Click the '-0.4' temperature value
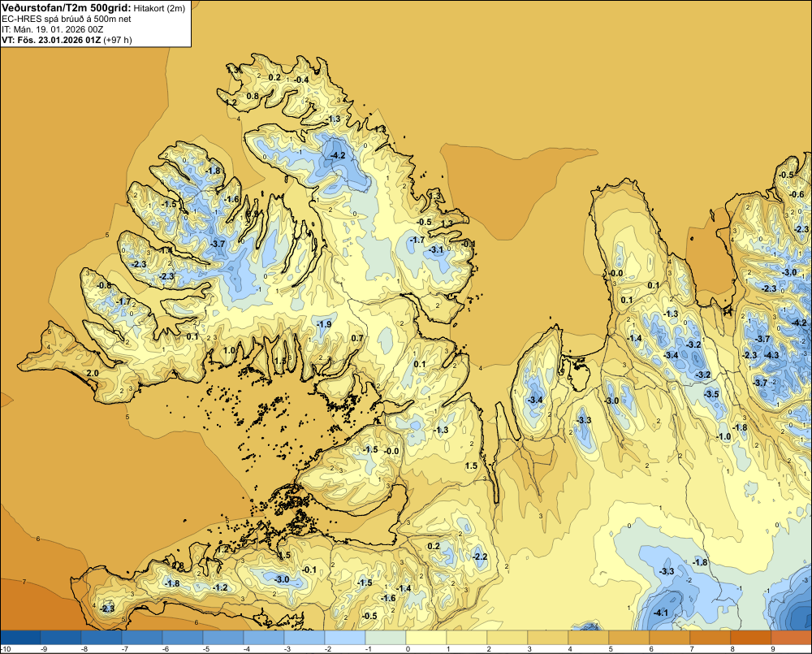812x654 pixels. [301, 80]
